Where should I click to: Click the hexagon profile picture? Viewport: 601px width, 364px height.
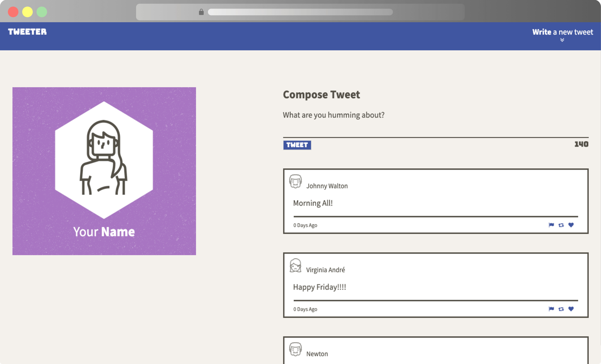pos(104,160)
